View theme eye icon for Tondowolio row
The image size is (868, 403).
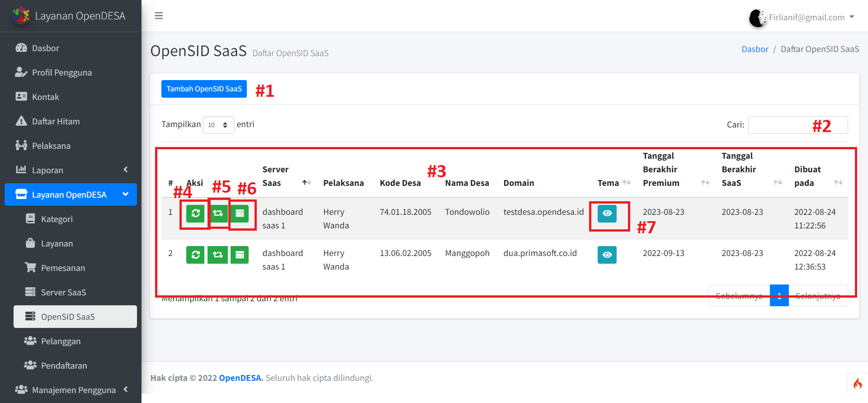(x=607, y=213)
